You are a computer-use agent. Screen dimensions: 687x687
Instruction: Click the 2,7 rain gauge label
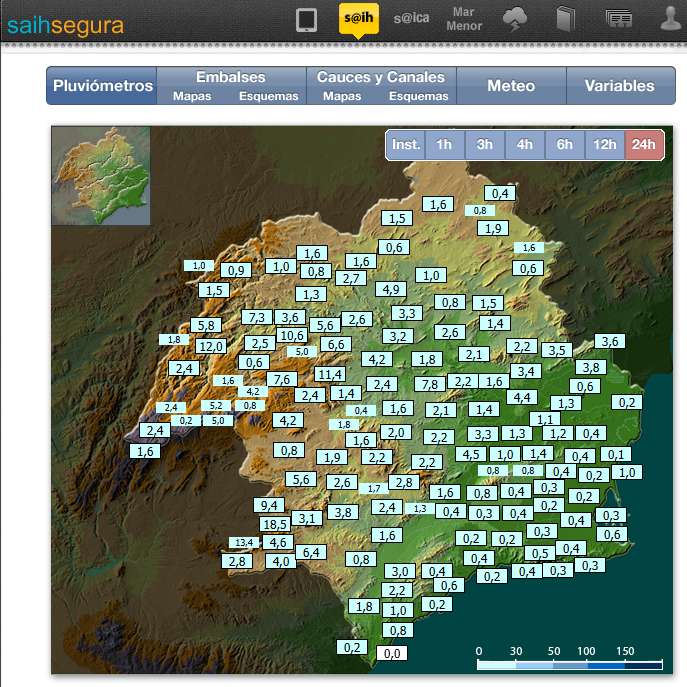coord(351,279)
